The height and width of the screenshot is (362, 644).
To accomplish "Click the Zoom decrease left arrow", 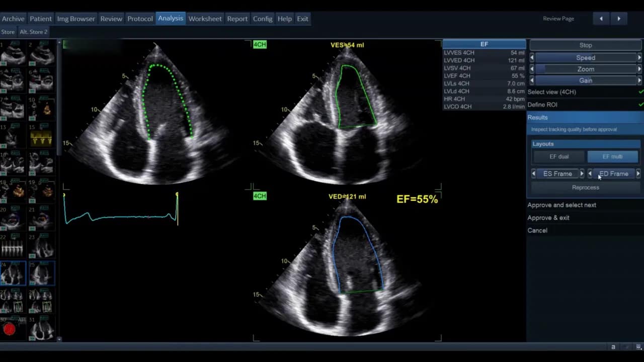I will pos(532,69).
